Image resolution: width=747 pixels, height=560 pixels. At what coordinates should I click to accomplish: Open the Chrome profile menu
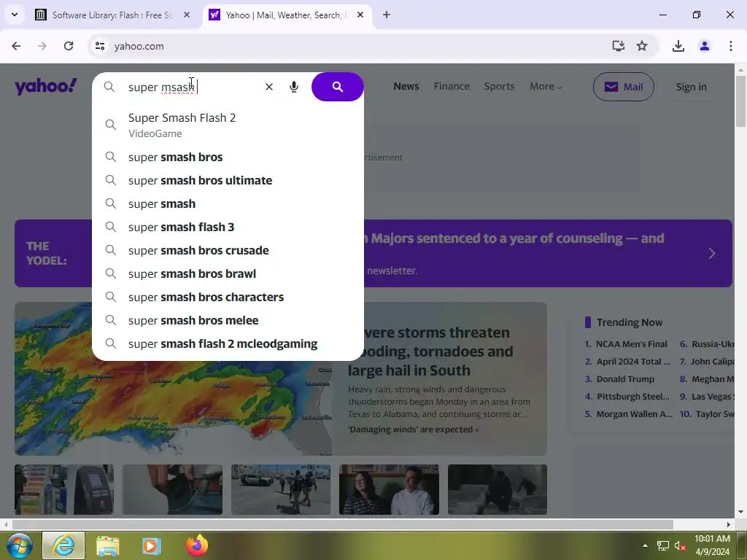click(705, 46)
